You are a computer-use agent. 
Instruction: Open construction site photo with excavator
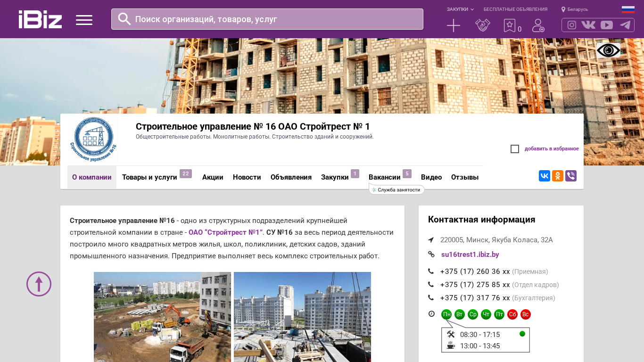[x=162, y=317]
